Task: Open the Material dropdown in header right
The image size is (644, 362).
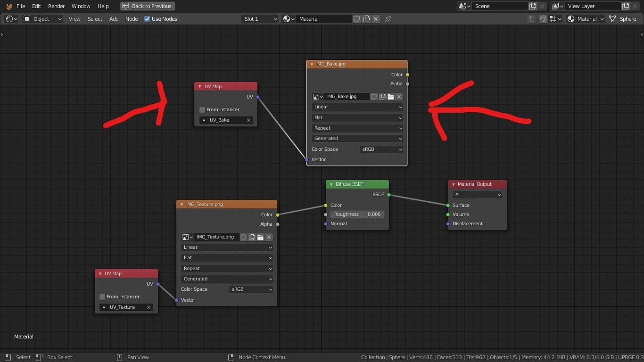Action: pyautogui.click(x=585, y=19)
